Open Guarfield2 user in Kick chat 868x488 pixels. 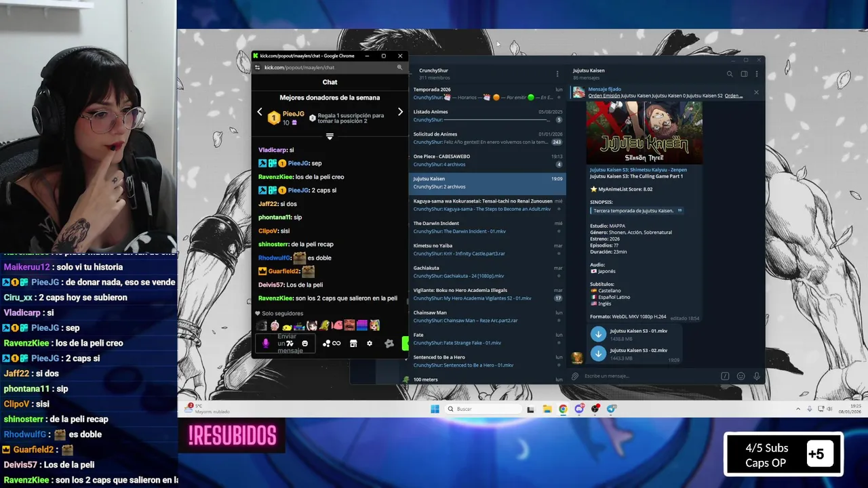click(x=283, y=271)
